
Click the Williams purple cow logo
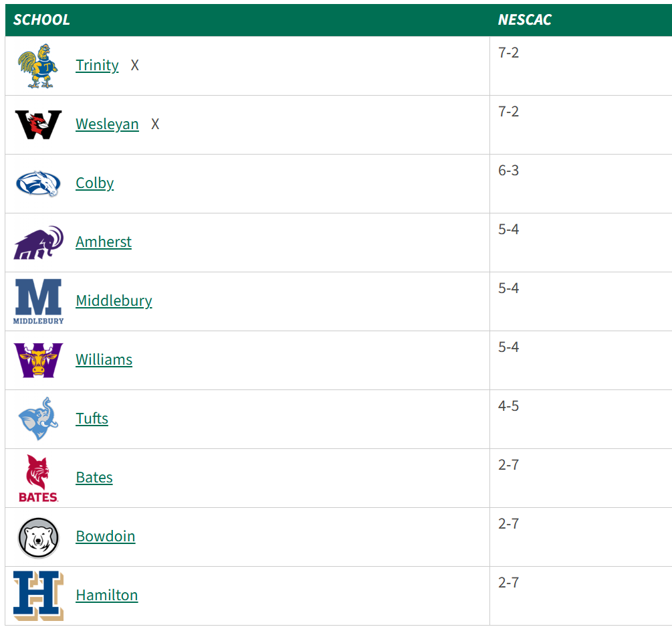tap(38, 360)
